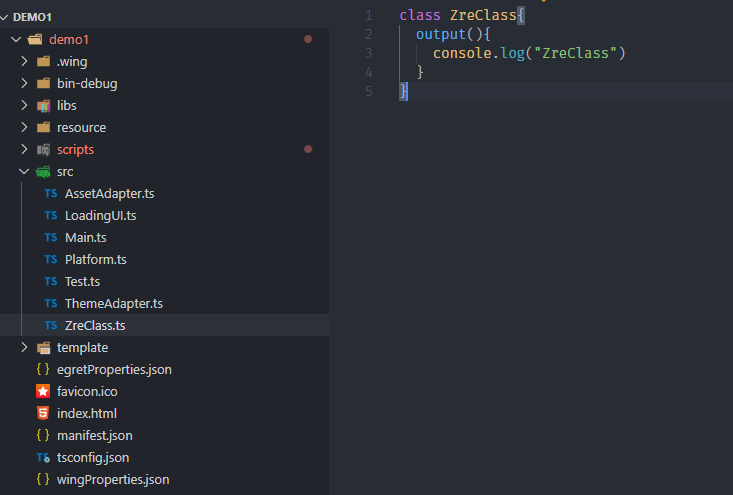Open Platform.ts file
733x495 pixels.
[95, 259]
